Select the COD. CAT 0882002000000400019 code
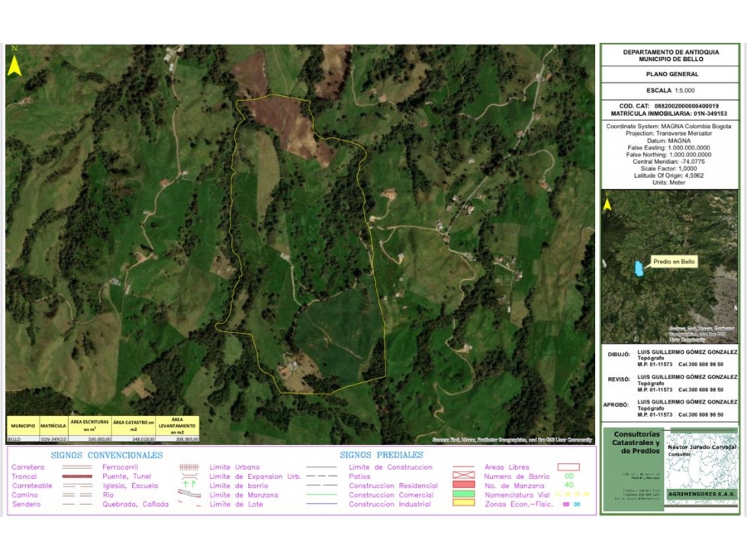 pos(669,106)
